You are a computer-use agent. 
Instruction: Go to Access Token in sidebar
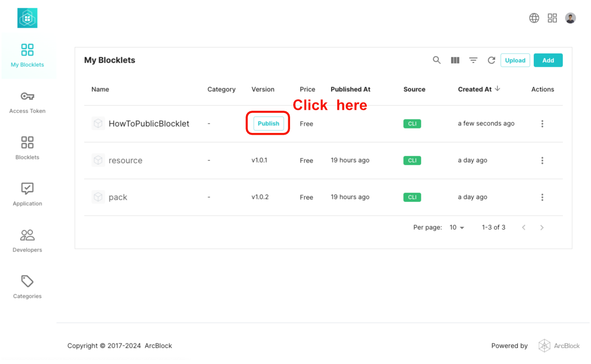tap(27, 102)
